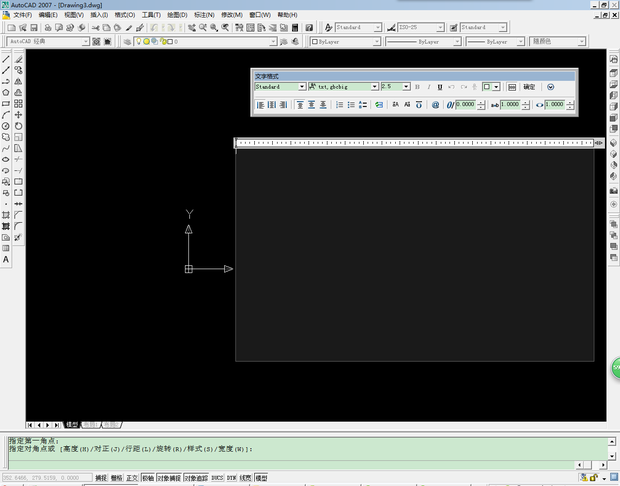
Task: Switch to the 模型 model tab
Action: tap(72, 425)
